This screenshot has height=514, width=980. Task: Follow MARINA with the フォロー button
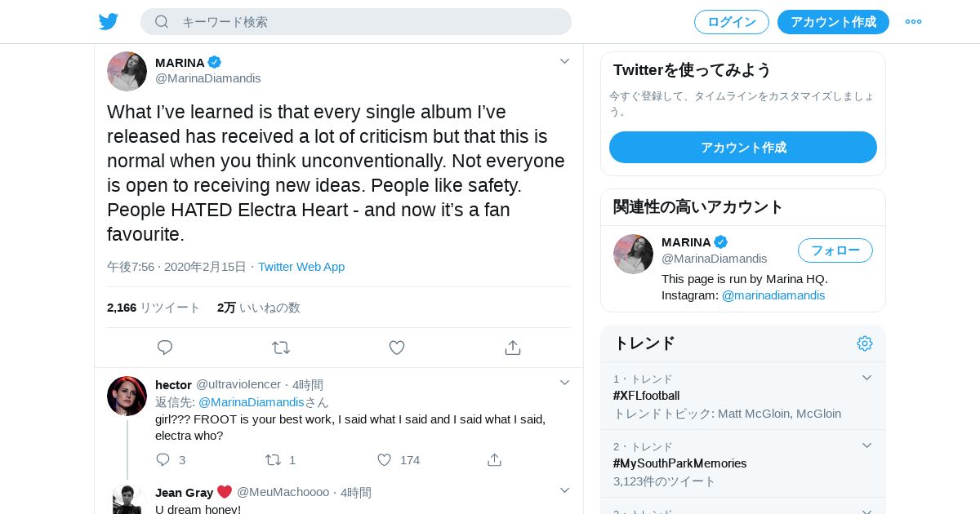click(x=835, y=250)
